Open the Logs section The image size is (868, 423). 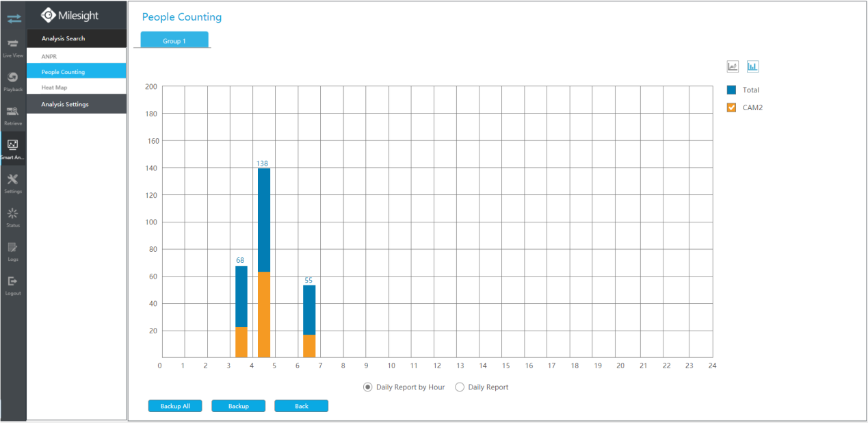click(x=13, y=251)
